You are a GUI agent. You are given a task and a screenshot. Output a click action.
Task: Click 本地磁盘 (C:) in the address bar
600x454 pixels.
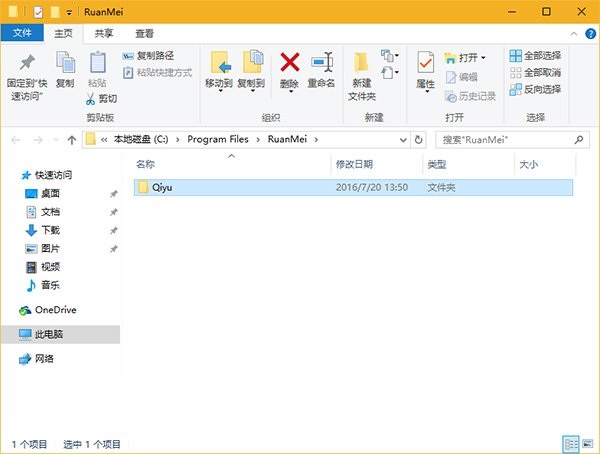click(141, 139)
